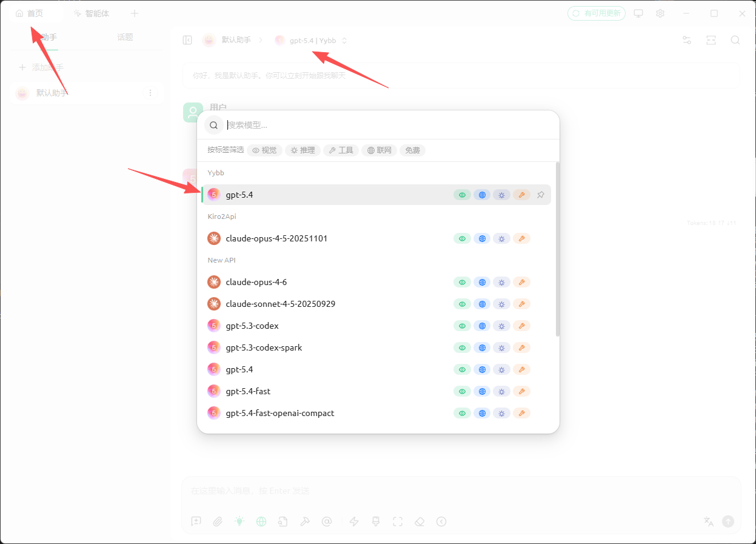Select the eraser clear-context icon in input toolbar
The height and width of the screenshot is (544, 756).
pyautogui.click(x=419, y=521)
